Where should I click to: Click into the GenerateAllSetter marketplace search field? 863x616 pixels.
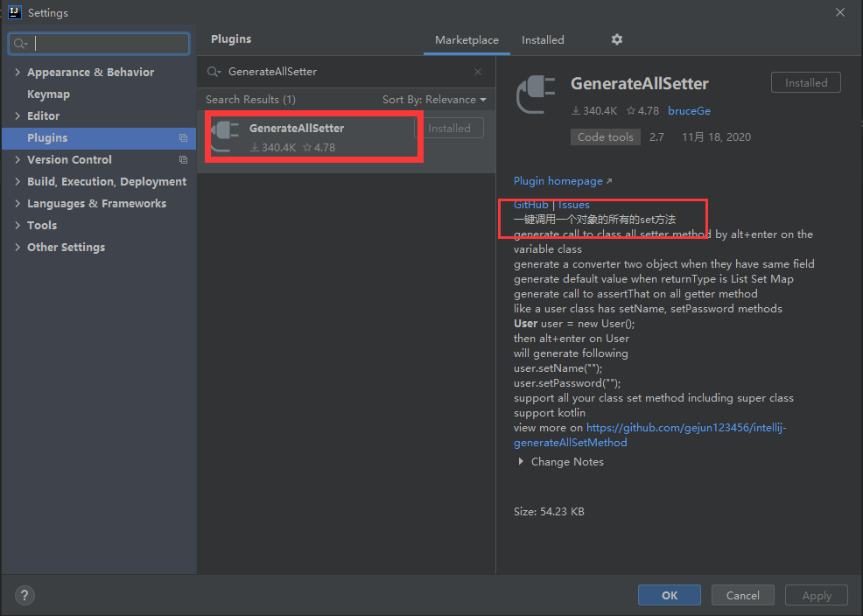click(347, 72)
